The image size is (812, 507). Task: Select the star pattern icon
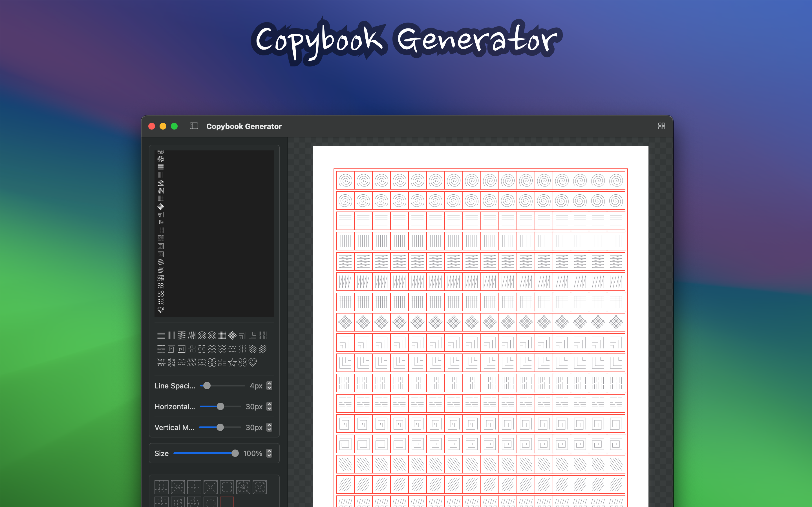coord(233,363)
